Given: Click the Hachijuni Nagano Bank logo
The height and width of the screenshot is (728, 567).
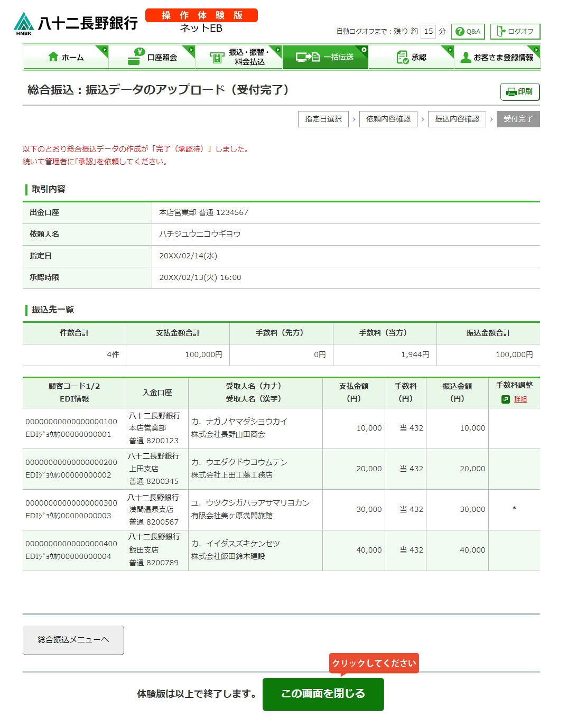Looking at the screenshot, I should click(x=76, y=23).
